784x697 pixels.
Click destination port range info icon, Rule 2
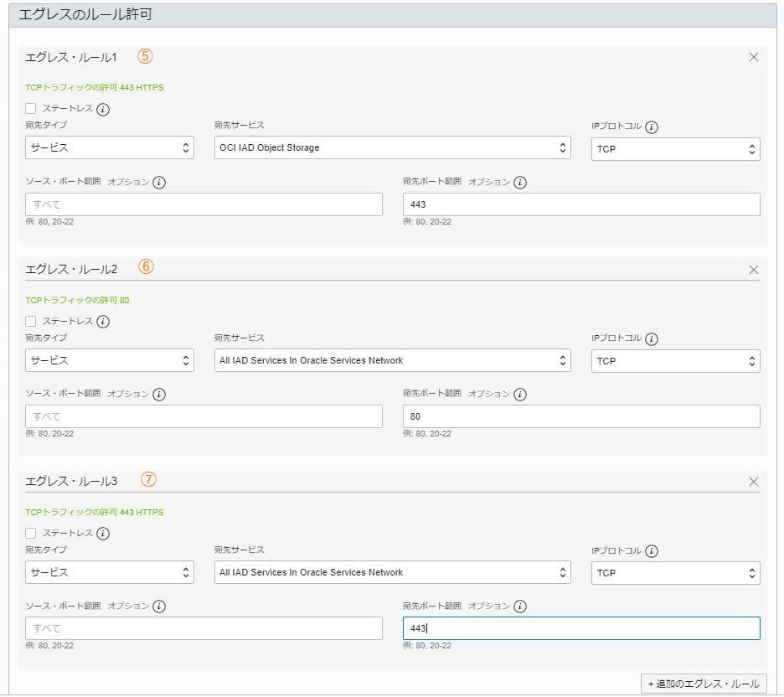pyautogui.click(x=520, y=395)
